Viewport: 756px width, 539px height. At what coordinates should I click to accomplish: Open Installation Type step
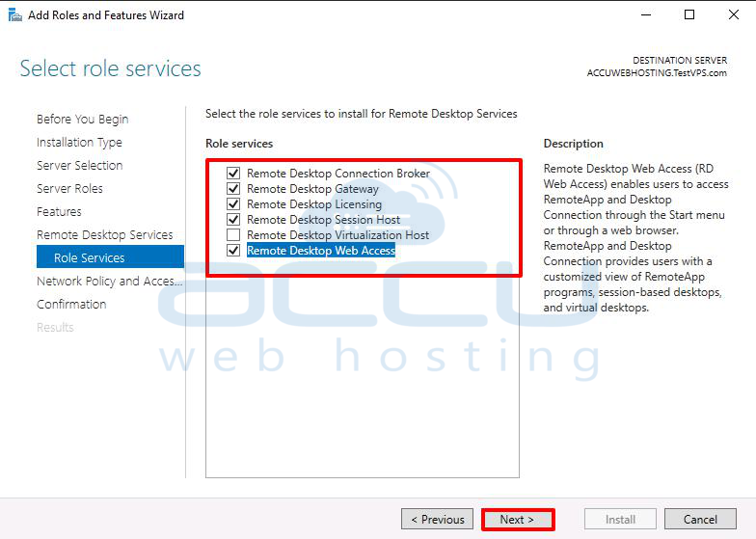(79, 143)
